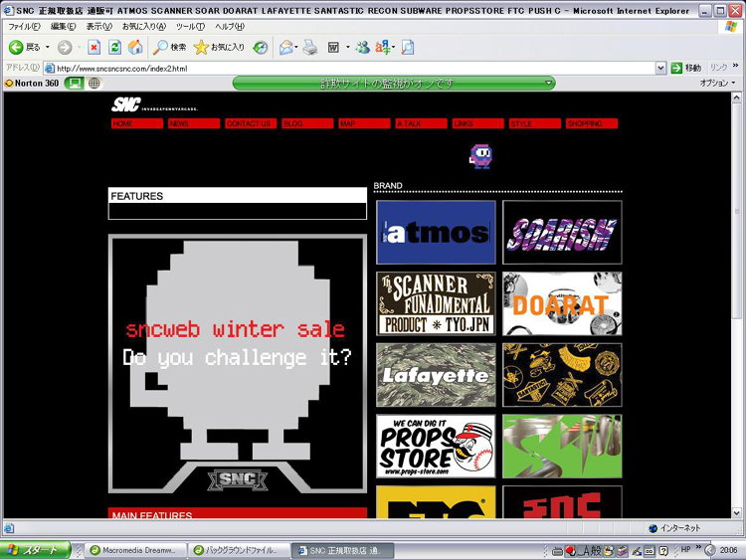Open the お気に入り(A) menu
Viewport: 746px width, 560px height.
point(144,27)
